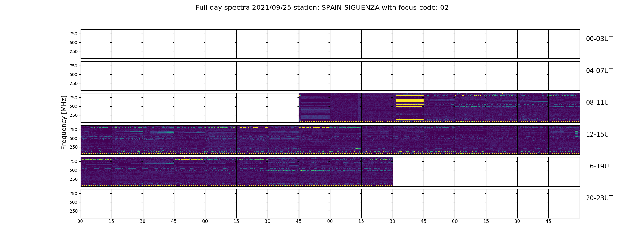Screen dimensions: 644x245
Task: Click the 250 tick of the 00-03UT row
Action: 74,51
